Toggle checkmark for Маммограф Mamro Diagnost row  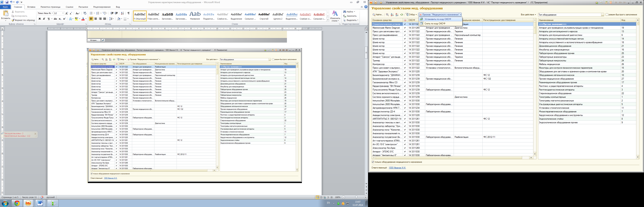pos(405,28)
